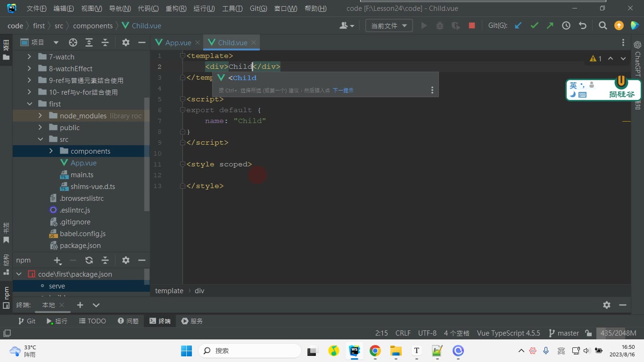Add a package.json in the npm panel
The width and height of the screenshot is (644, 362).
point(58,260)
